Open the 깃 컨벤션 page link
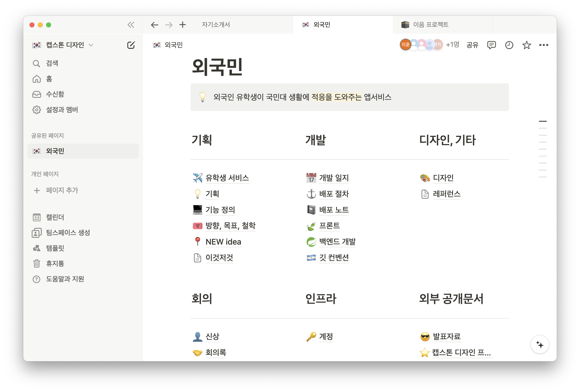Image resolution: width=580 pixels, height=392 pixels. [x=334, y=257]
